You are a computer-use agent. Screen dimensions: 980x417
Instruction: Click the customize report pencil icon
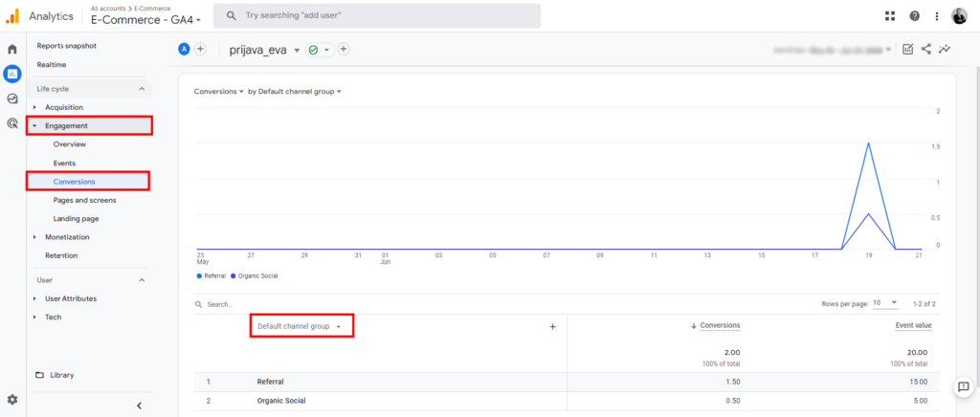[907, 49]
